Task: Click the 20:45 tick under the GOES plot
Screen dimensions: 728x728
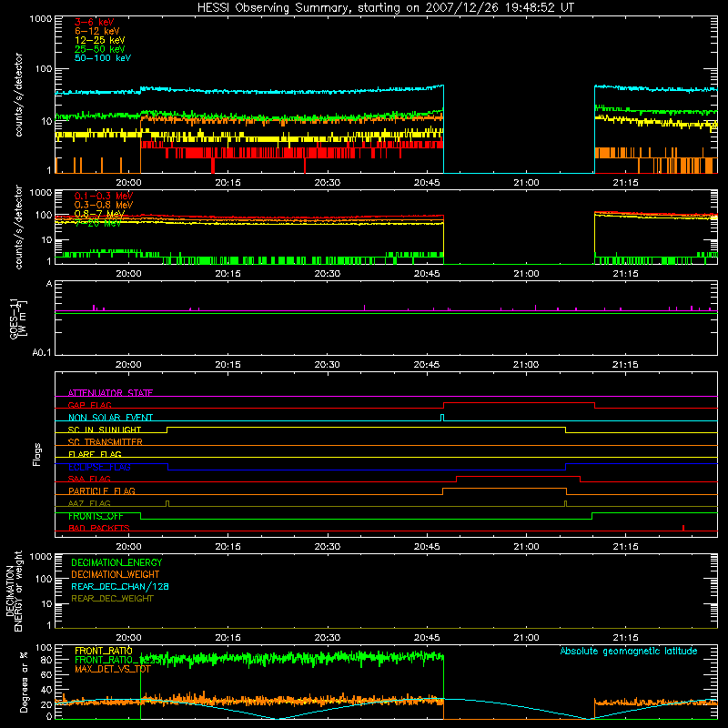Action: point(427,365)
